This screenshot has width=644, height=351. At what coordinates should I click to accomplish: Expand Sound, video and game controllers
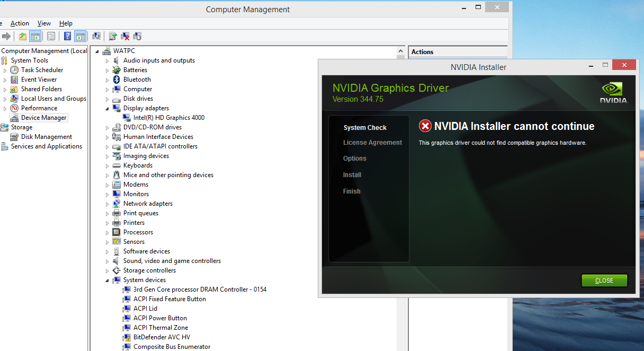pos(107,261)
